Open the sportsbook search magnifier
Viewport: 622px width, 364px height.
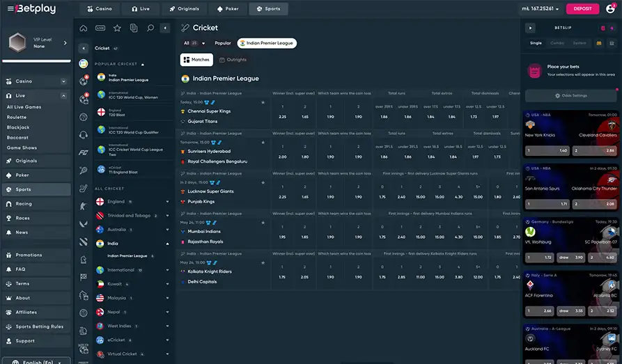pos(150,28)
